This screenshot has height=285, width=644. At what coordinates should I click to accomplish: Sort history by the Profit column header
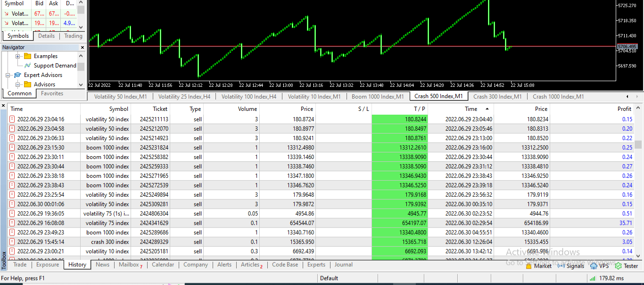point(624,109)
